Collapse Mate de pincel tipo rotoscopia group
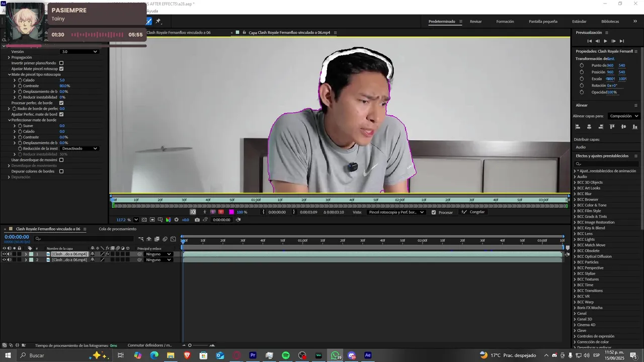 pyautogui.click(x=9, y=74)
